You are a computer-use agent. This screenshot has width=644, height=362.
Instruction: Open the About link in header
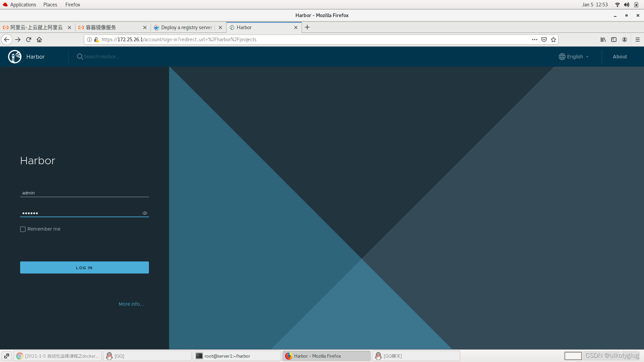[x=620, y=57]
